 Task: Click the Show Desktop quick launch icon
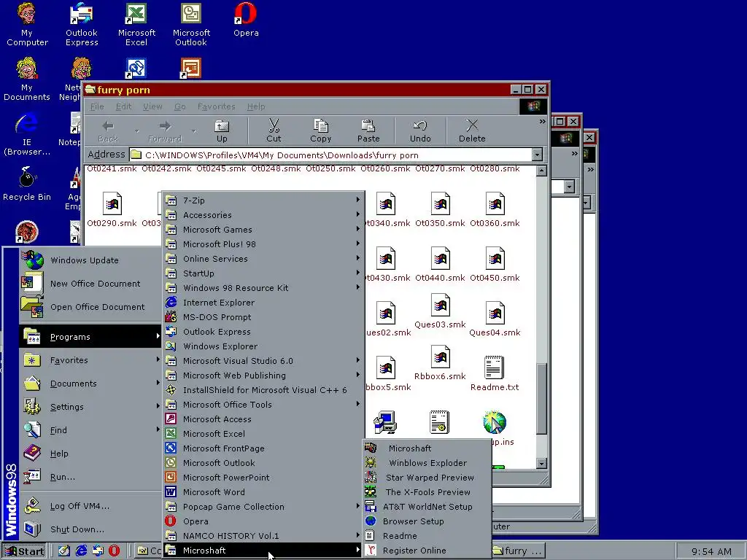click(x=65, y=551)
